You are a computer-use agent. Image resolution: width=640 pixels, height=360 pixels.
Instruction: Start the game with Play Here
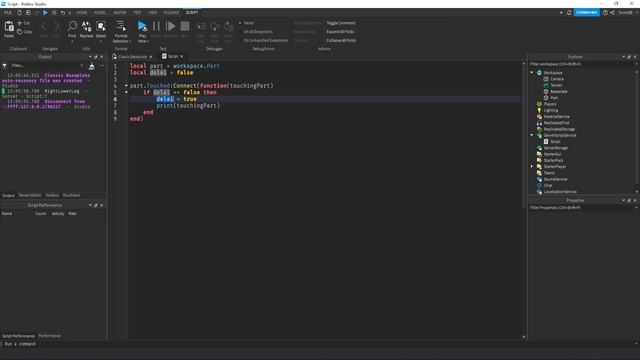pyautogui.click(x=142, y=27)
